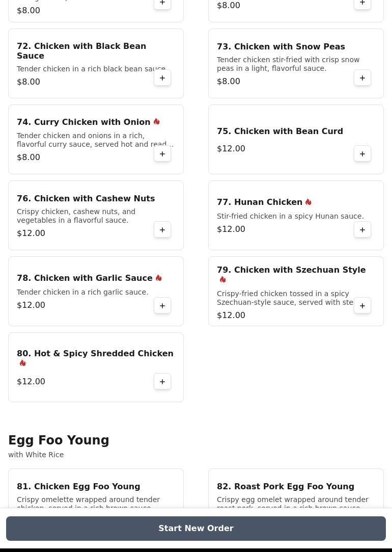Add Chicken with Szechuan Style to order
The width and height of the screenshot is (392, 552).
tap(362, 306)
